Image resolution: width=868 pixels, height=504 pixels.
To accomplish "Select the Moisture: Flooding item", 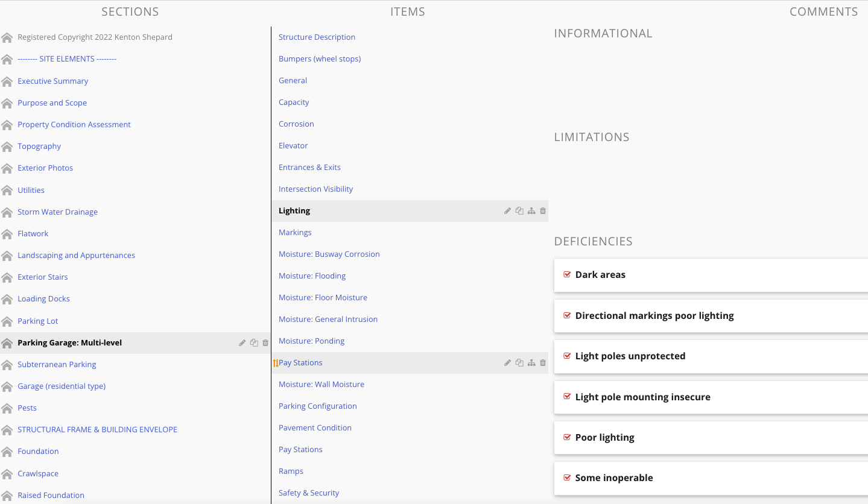I will 312,276.
